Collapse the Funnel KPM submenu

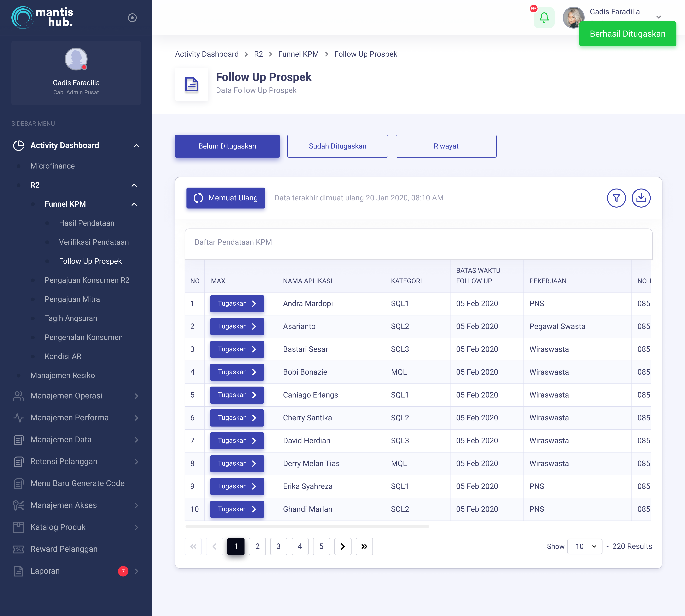pyautogui.click(x=134, y=204)
